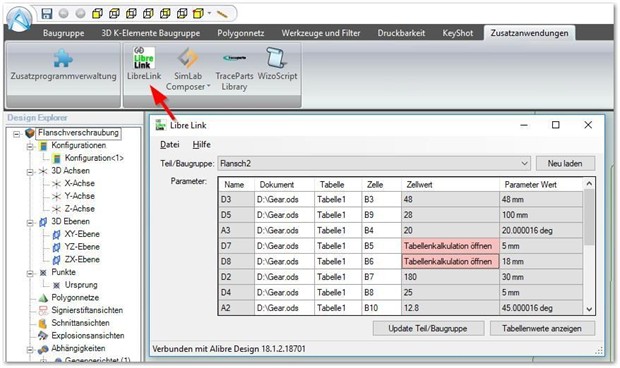Viewport: 620px width, 368px height.
Task: Collapse the Abhängigkeiten tree node
Action: click(x=30, y=349)
